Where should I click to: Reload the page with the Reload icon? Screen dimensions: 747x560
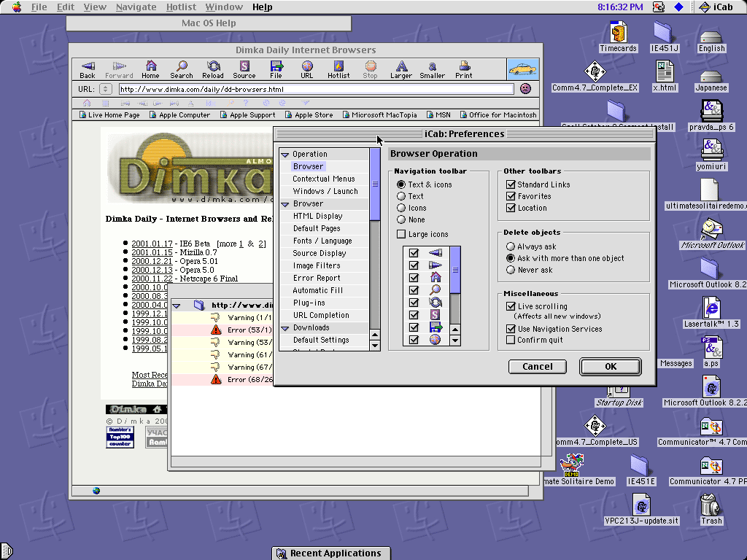click(213, 69)
